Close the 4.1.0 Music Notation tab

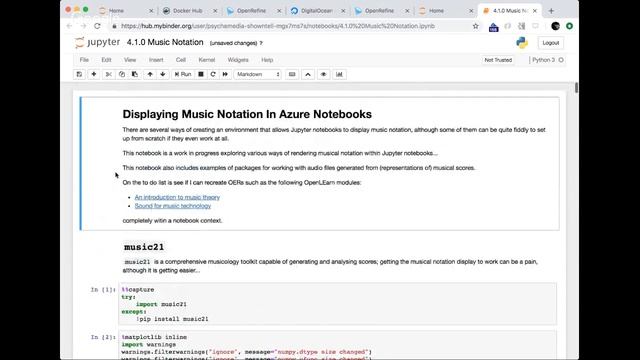535,11
